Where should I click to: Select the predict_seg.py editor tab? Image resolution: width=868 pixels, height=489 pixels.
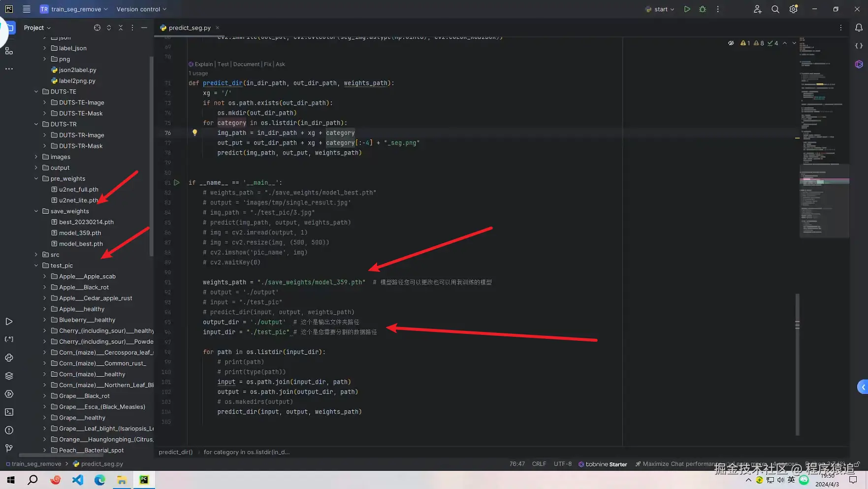click(189, 28)
